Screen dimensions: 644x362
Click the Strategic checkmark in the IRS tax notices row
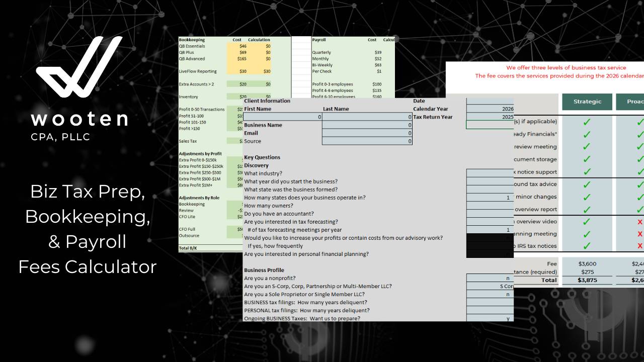pyautogui.click(x=587, y=246)
